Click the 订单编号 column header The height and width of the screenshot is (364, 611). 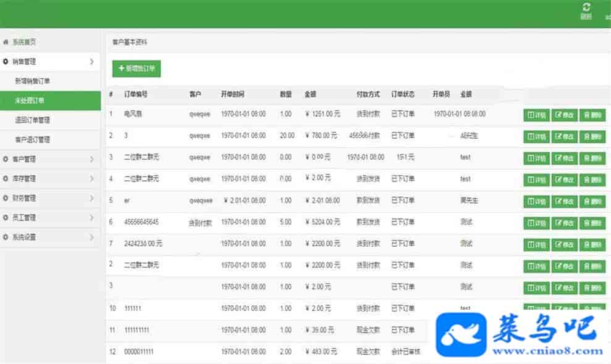click(135, 94)
